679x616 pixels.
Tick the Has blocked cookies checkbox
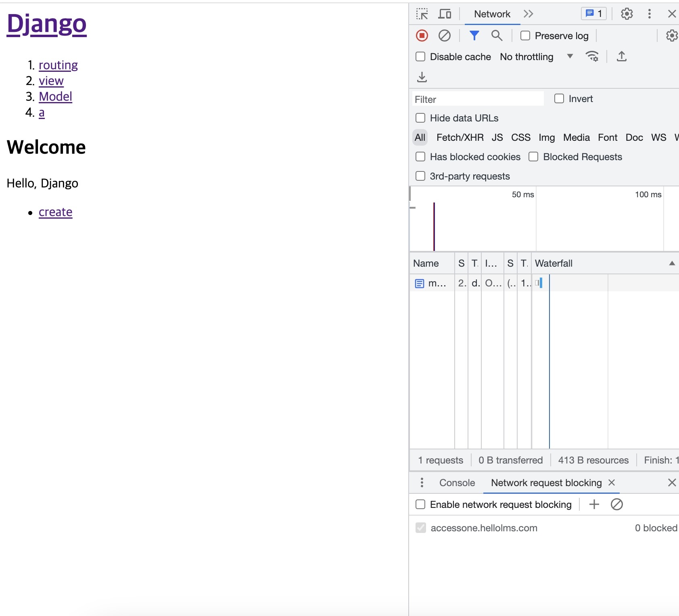pos(420,157)
